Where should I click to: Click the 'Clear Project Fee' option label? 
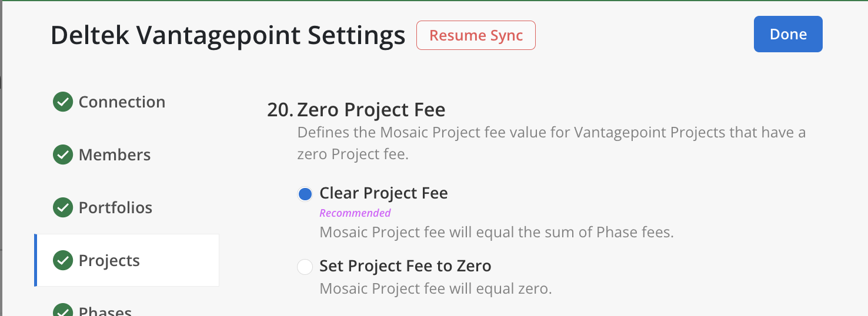[x=383, y=193]
